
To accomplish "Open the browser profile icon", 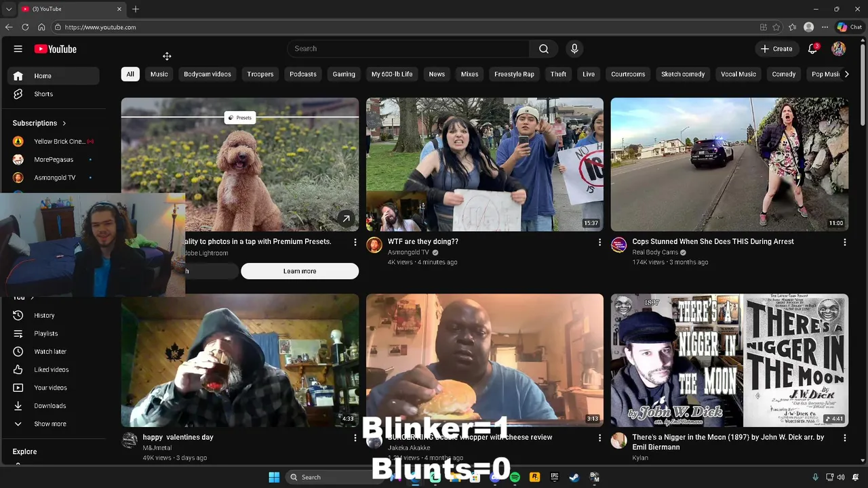I will tap(808, 27).
